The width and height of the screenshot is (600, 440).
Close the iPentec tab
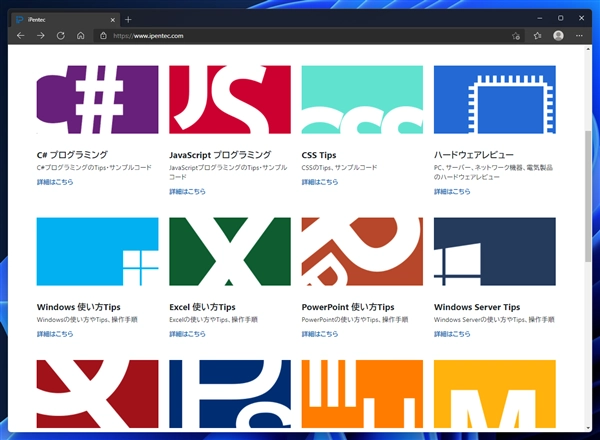coord(112,20)
